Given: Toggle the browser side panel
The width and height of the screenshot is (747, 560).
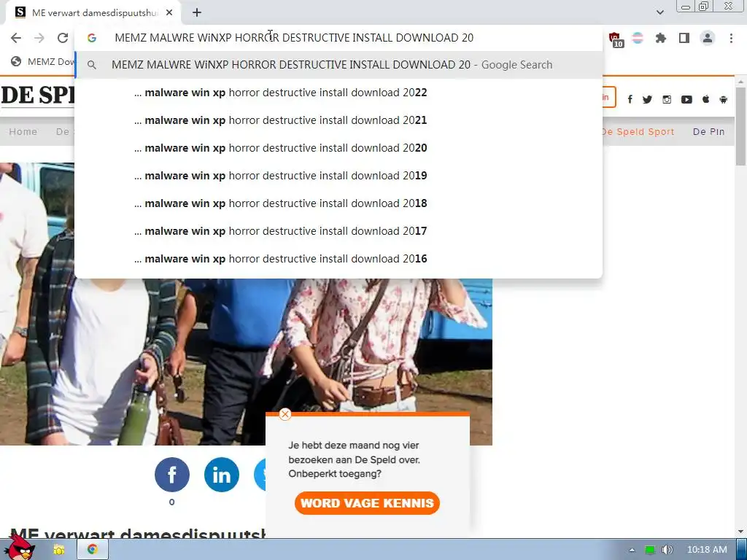Looking at the screenshot, I should click(x=684, y=38).
